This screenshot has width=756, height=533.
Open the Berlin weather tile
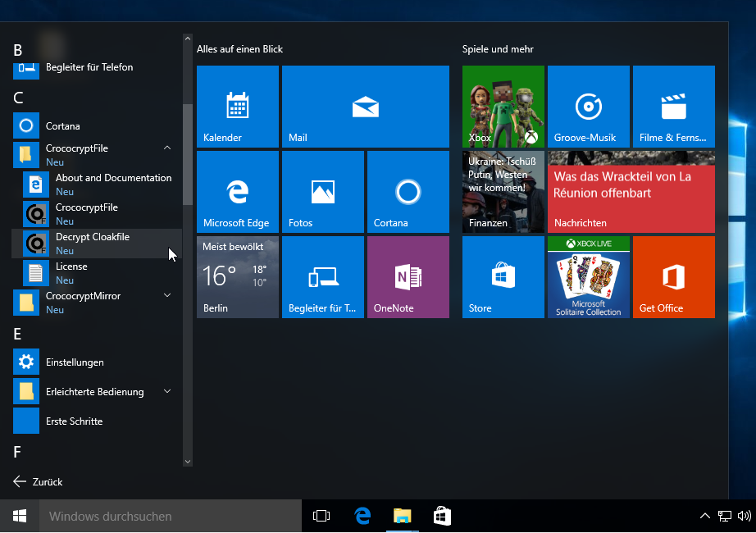pyautogui.click(x=238, y=277)
